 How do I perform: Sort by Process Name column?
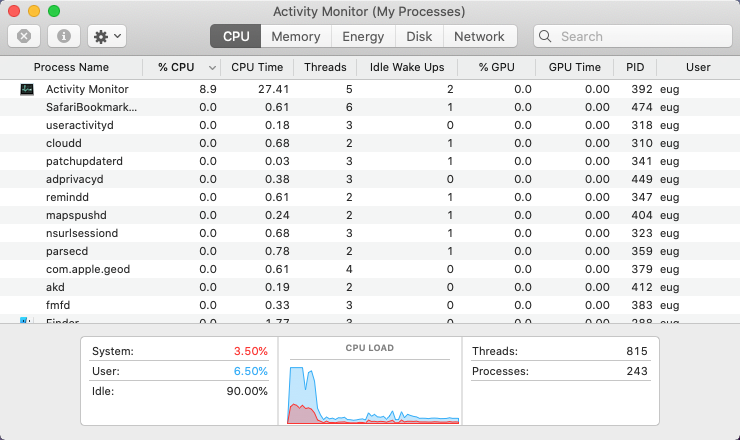(71, 68)
